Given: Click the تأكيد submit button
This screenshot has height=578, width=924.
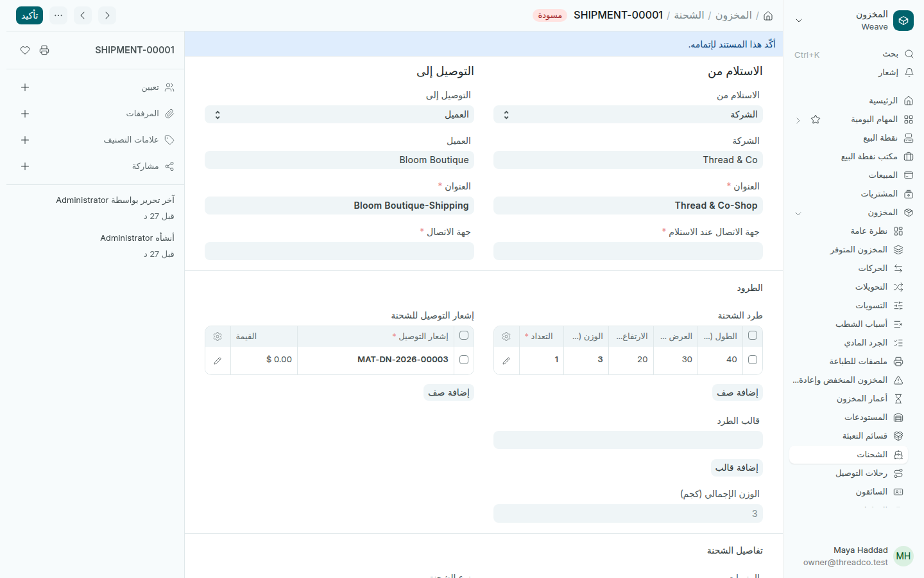Looking at the screenshot, I should point(30,15).
